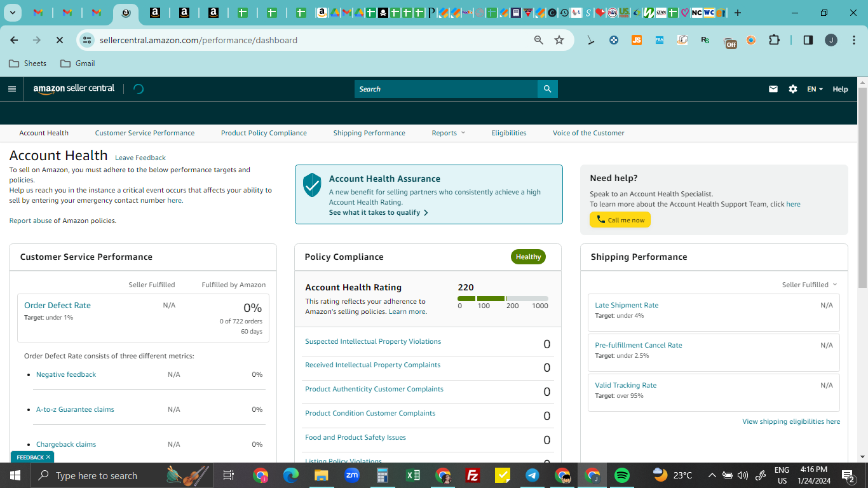Image resolution: width=868 pixels, height=488 pixels.
Task: Expand See what it takes to qualify
Action: pos(379,212)
